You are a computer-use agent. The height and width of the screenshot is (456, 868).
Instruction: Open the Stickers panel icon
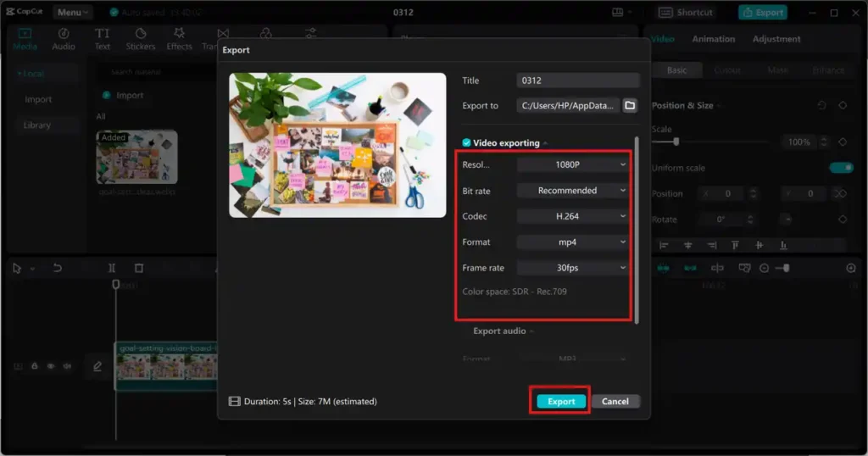click(141, 38)
